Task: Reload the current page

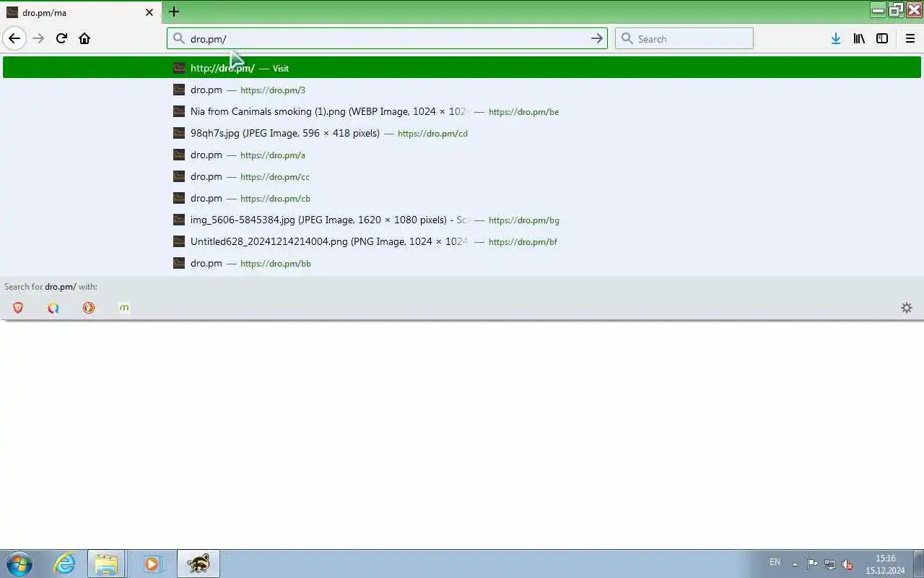Action: 61,38
